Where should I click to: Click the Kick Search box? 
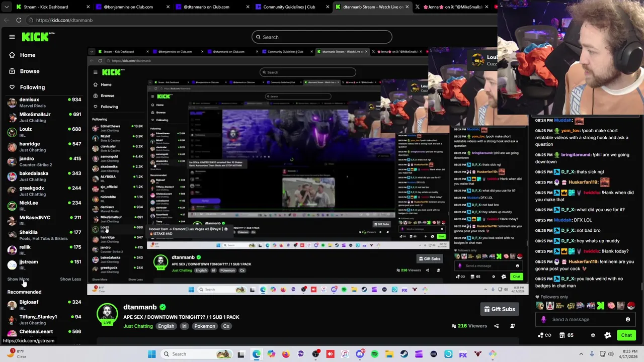pos(322,37)
